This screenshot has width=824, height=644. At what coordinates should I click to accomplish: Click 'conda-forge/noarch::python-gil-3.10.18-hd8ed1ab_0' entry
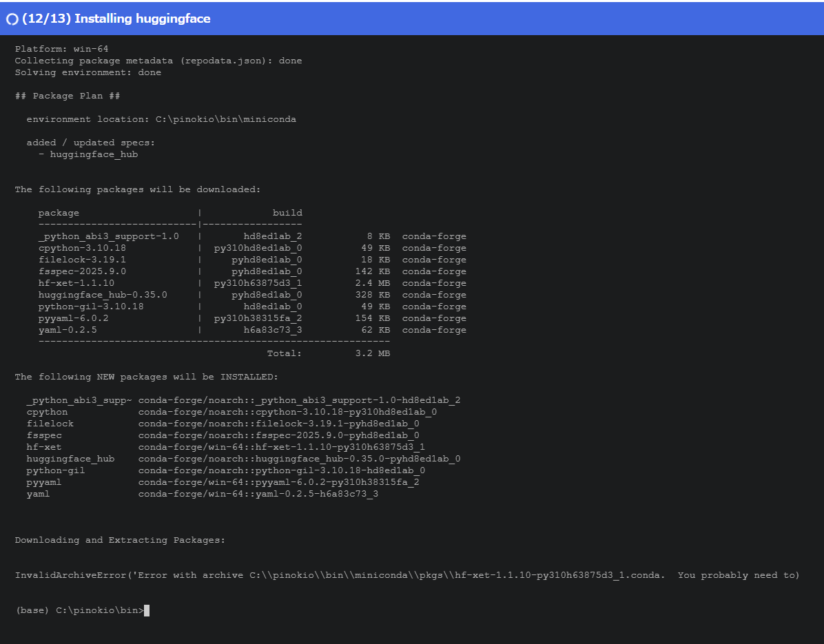click(x=282, y=470)
